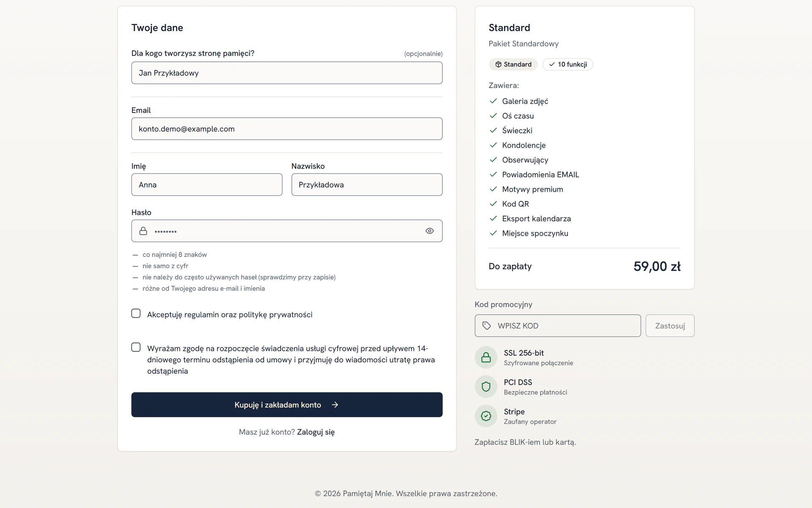Click the memorial name field Jan Przykładowy
Screen dimensions: 812x508
tap(287, 73)
